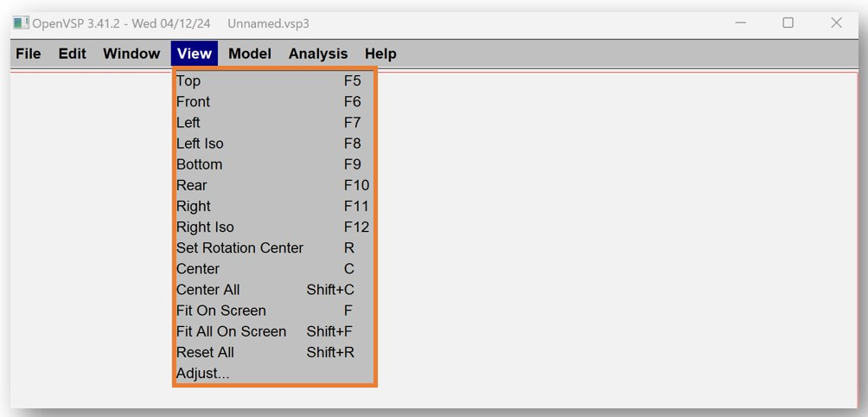Select Center All menu item

[x=208, y=290]
